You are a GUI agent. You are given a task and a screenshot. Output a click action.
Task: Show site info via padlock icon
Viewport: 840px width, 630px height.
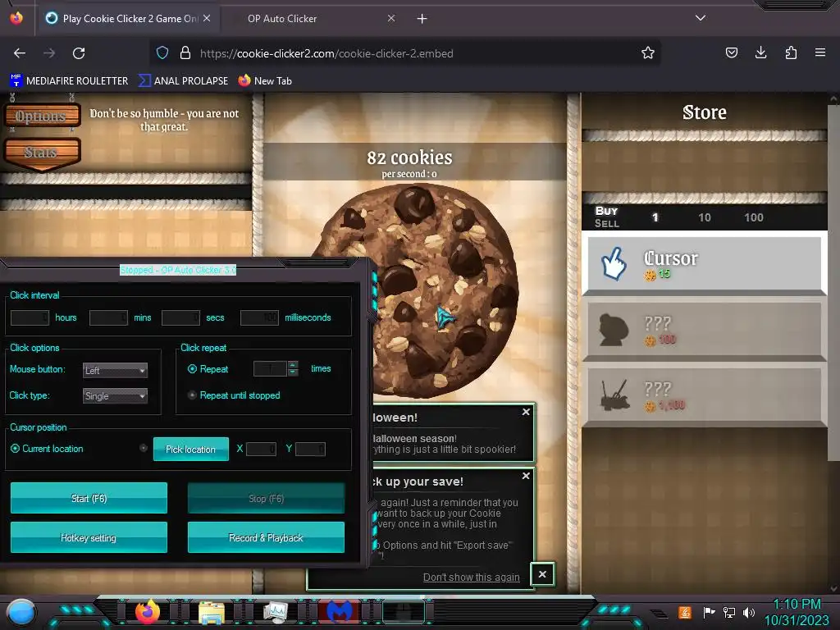pos(185,52)
